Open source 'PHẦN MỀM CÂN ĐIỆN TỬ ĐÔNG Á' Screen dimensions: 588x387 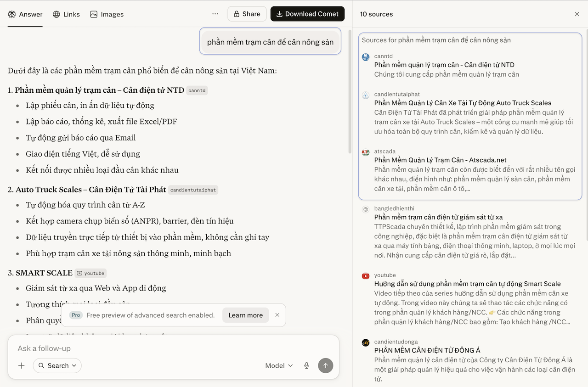coord(427,350)
